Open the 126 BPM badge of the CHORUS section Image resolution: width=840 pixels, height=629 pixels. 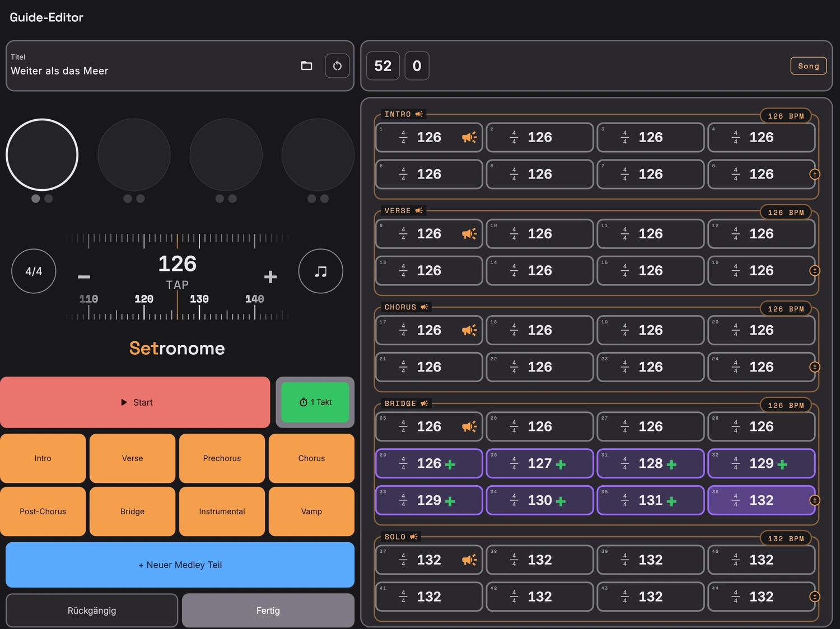coord(786,308)
